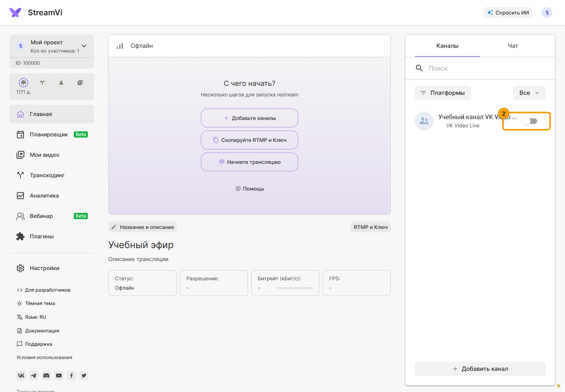Click the restream broadcast icon in project panel

(24, 83)
